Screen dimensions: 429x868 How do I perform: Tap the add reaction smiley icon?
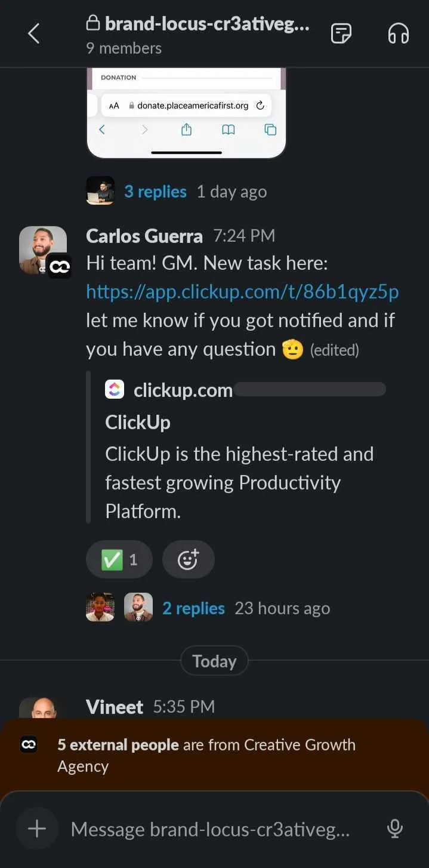188,559
